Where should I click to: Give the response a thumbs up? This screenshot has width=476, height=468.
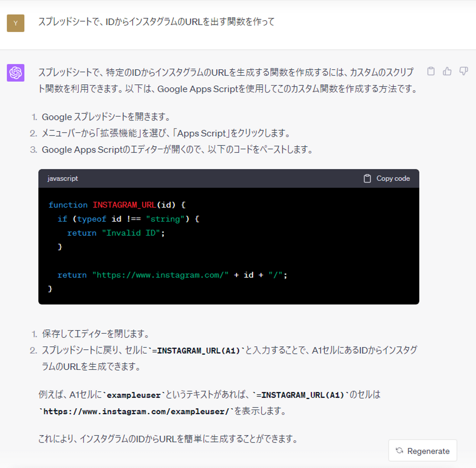(x=447, y=71)
